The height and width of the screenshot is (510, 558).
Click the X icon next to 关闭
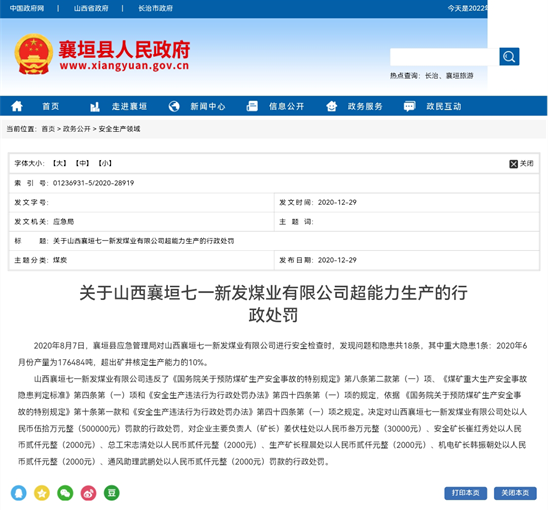pyautogui.click(x=513, y=164)
